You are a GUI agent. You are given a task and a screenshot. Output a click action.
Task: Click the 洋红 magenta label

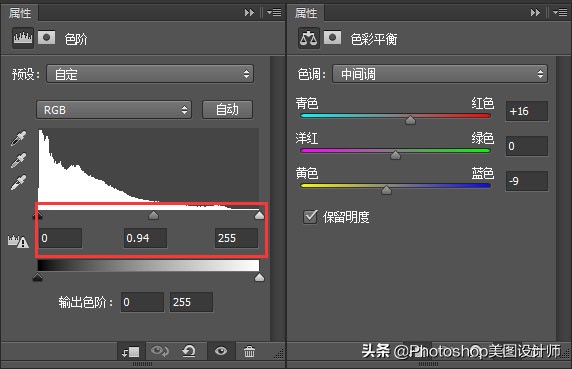[307, 138]
